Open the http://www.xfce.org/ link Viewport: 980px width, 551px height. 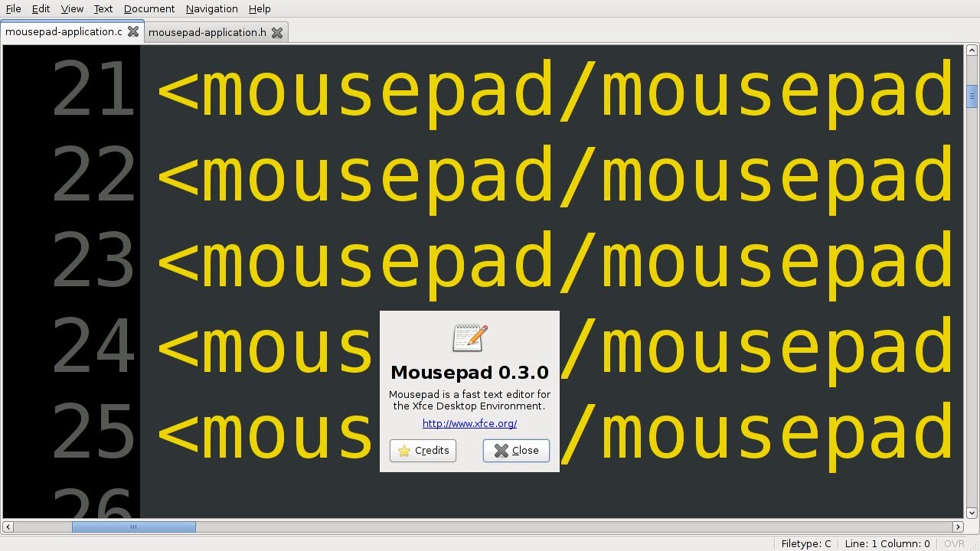click(469, 423)
